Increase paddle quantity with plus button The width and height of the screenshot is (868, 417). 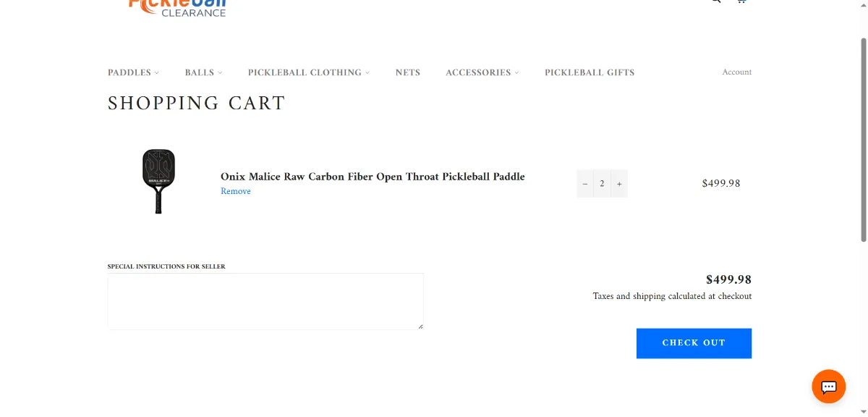pos(619,184)
